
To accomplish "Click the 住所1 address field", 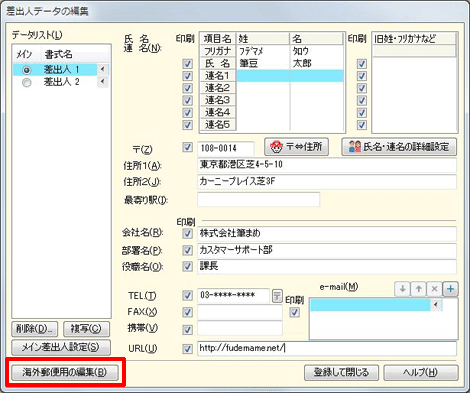I will pos(327,165).
